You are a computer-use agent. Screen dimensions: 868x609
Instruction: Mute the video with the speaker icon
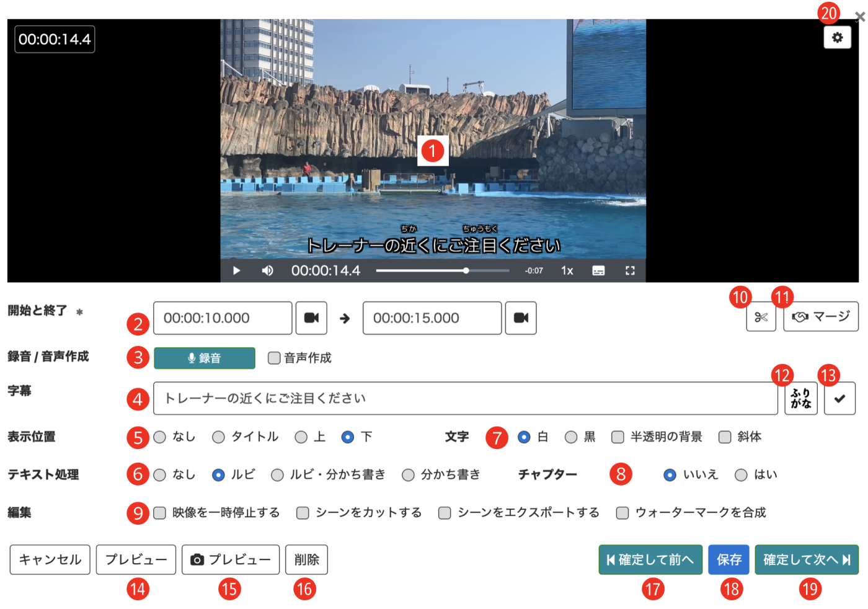267,271
